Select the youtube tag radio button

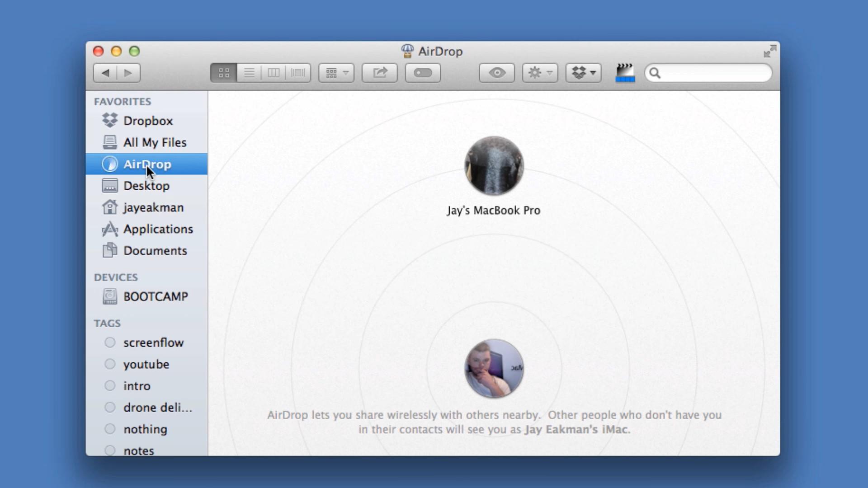click(110, 364)
